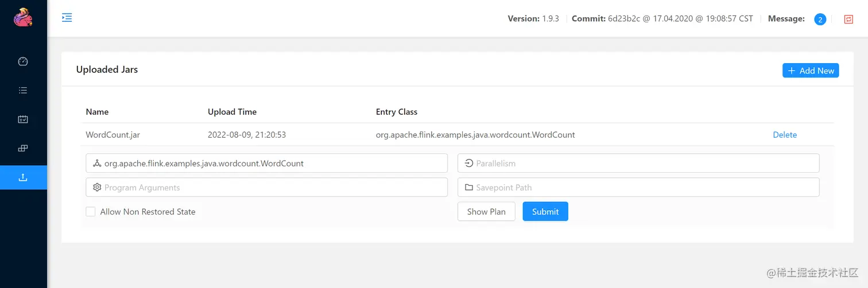Click the red refresh icon in header
Viewport: 868px width, 288px height.
[848, 20]
